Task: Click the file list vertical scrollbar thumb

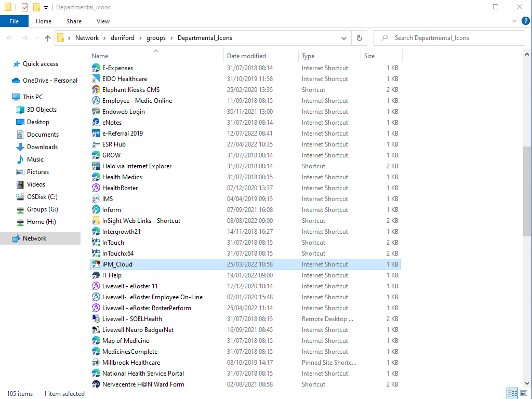Action: (527, 191)
